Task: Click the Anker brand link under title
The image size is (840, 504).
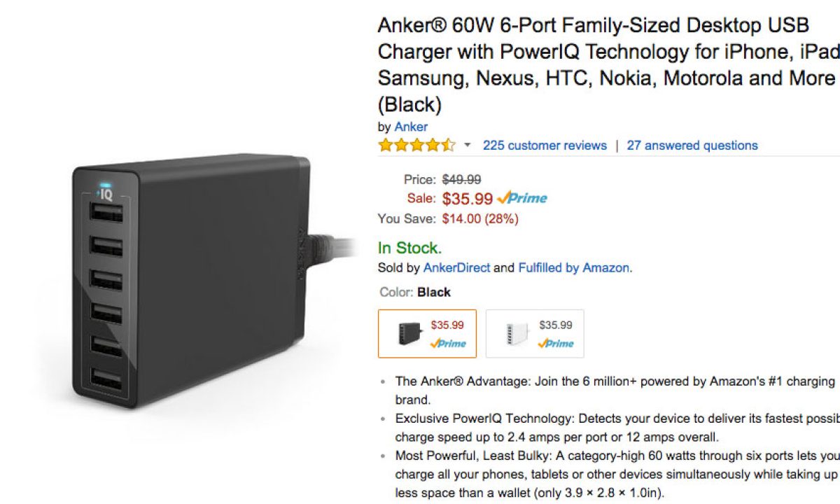Action: click(411, 127)
